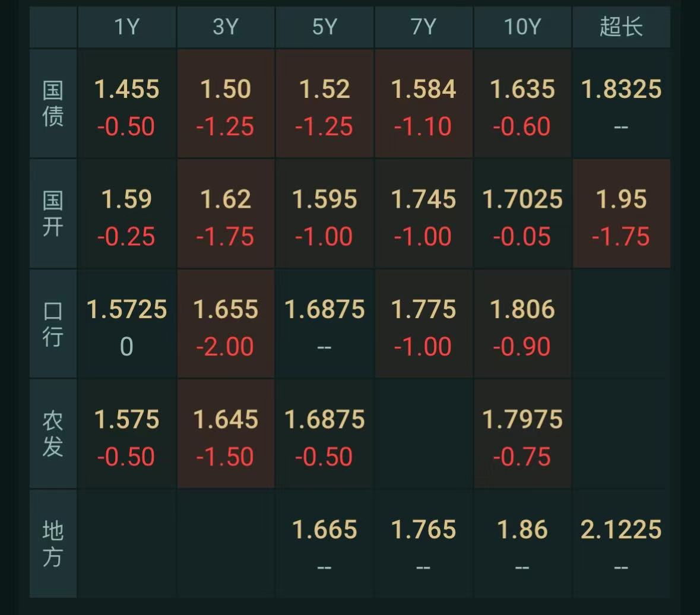Click the 地方 row label

coord(53,544)
